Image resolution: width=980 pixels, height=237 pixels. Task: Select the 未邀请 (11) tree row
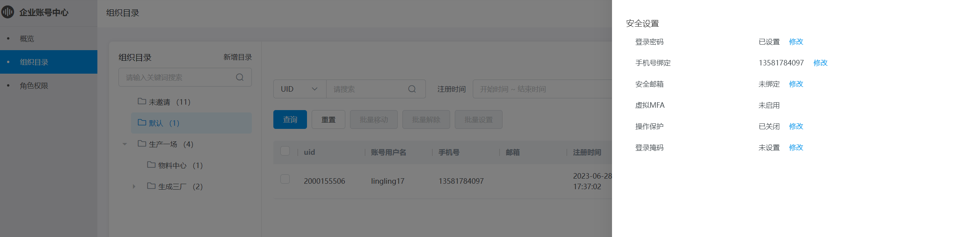click(x=191, y=102)
